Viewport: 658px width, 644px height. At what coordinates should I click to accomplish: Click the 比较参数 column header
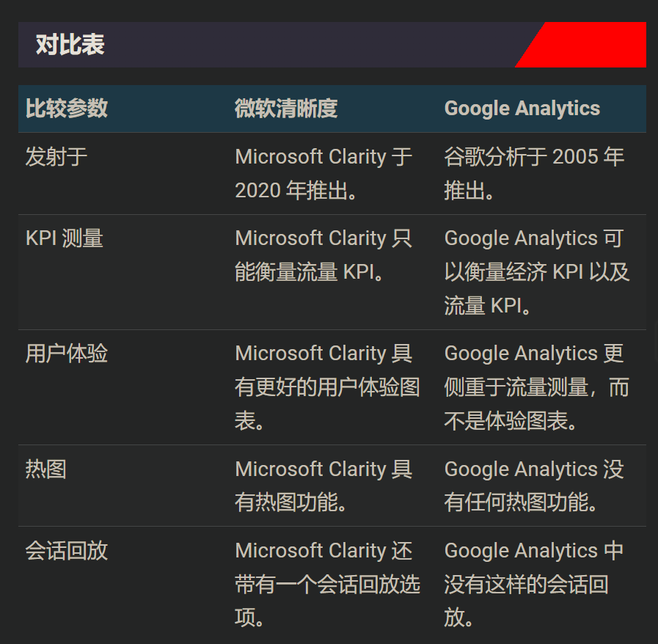[67, 109]
